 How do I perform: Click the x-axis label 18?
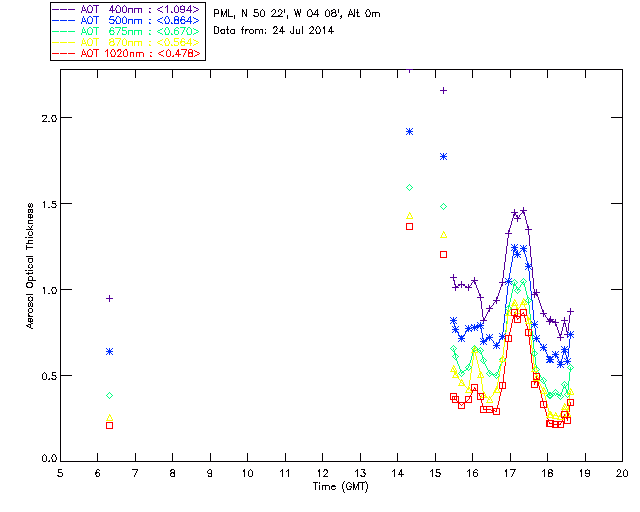pyautogui.click(x=547, y=473)
